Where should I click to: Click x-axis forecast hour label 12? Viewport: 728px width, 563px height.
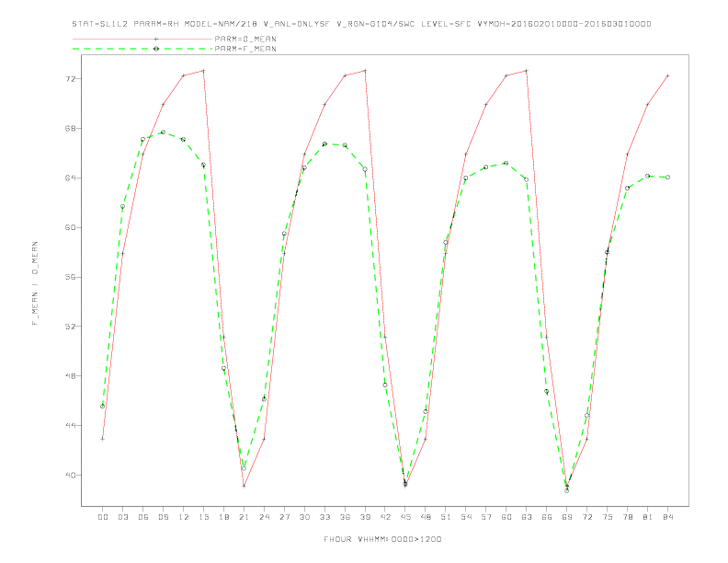(184, 517)
